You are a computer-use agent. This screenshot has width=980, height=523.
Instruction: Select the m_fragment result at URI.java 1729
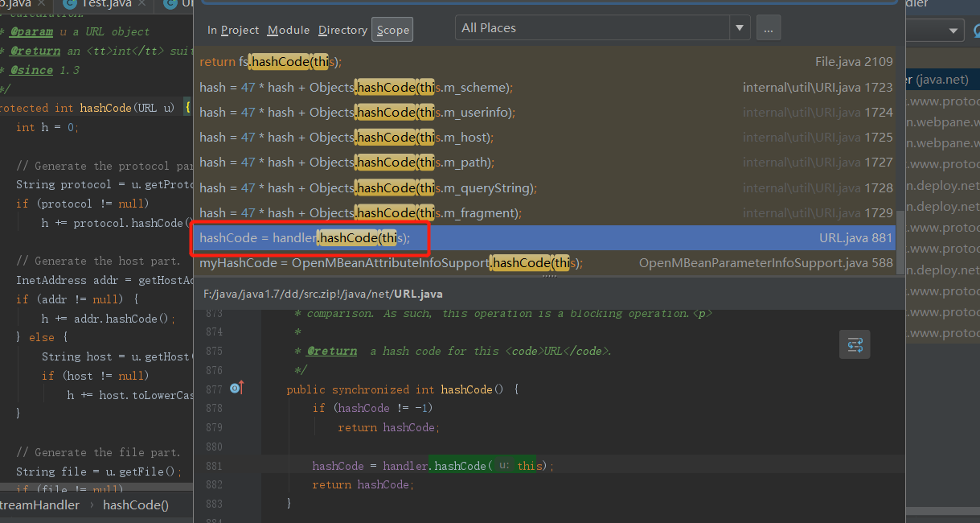pyautogui.click(x=547, y=212)
